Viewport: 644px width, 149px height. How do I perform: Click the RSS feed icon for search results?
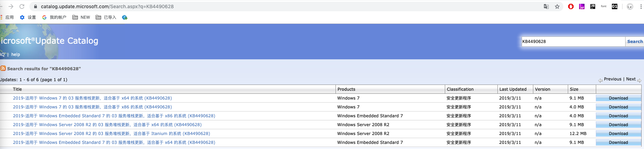pos(3,68)
